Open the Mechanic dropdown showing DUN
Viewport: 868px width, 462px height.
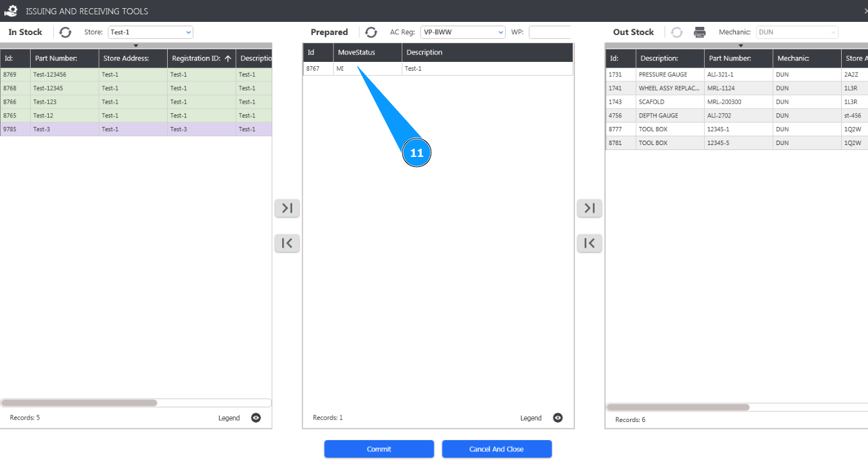point(797,32)
